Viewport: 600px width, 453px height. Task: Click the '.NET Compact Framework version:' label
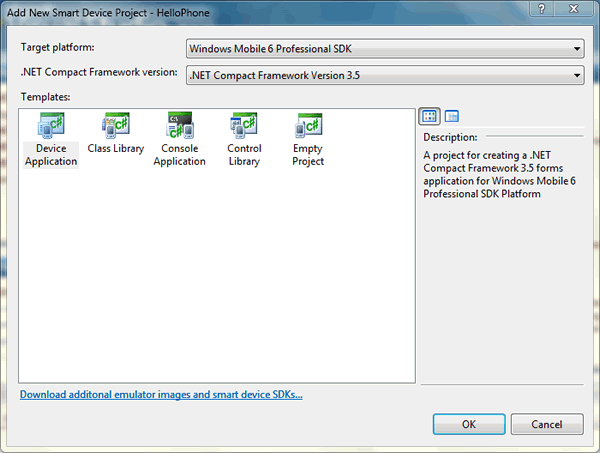pos(99,72)
